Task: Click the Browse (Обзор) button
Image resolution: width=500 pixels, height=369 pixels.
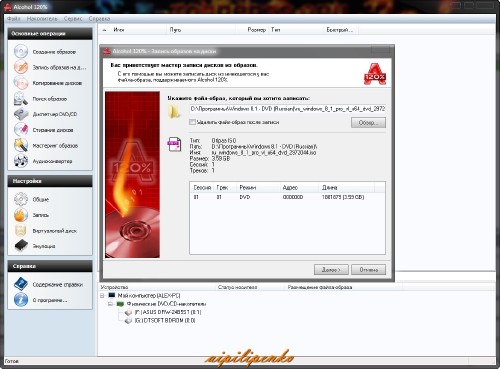Action: click(368, 122)
